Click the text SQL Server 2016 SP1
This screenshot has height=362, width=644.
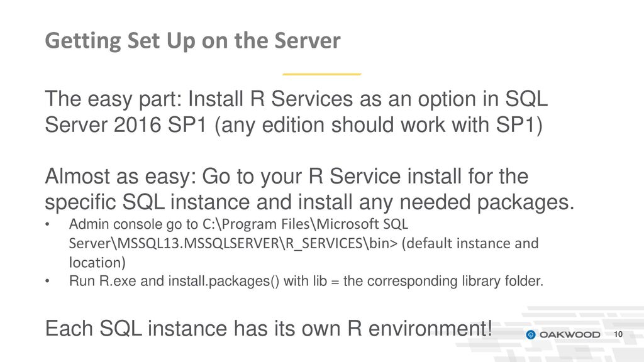(296, 112)
